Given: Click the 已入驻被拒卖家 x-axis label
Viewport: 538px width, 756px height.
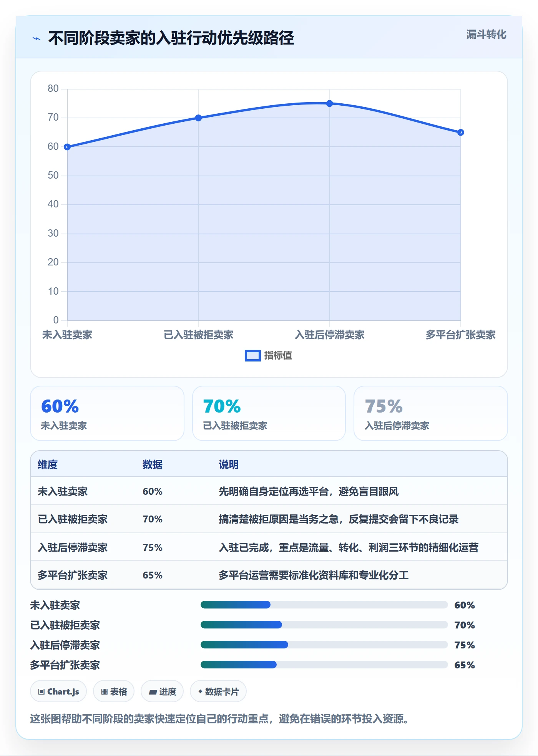Looking at the screenshot, I should point(198,335).
